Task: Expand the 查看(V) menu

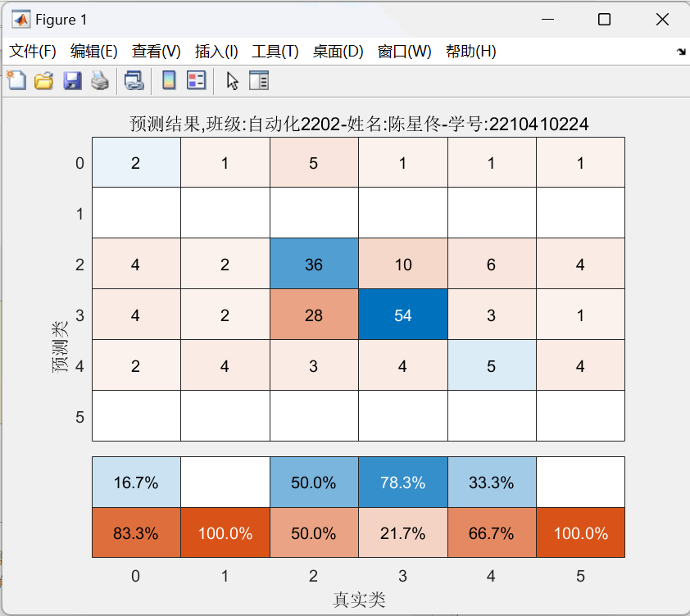Action: click(x=156, y=52)
